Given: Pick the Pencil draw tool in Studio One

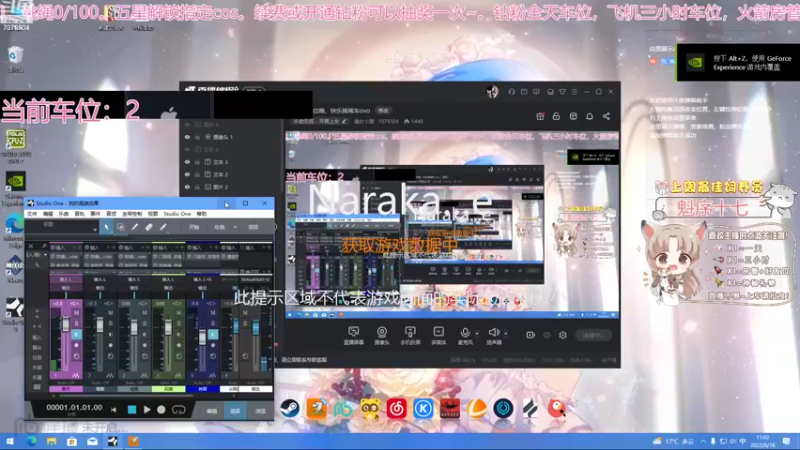Looking at the screenshot, I should click(x=135, y=227).
